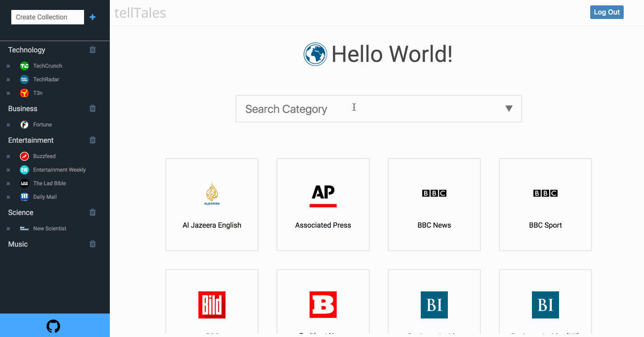Screen dimensions: 644x337
Task: Delete the Music collection via trash icon
Action: point(93,244)
